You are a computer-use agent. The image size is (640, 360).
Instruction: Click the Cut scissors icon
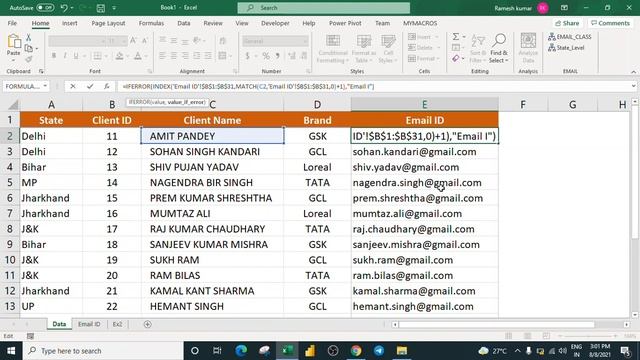pyautogui.click(x=29, y=38)
